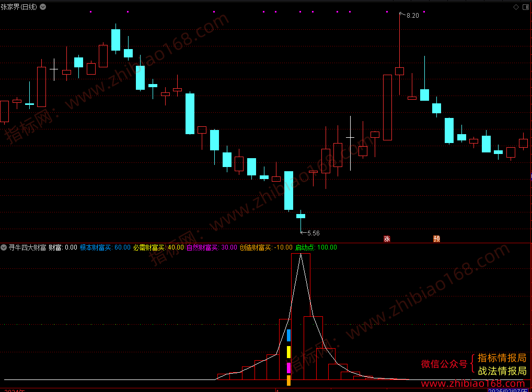532x392 pixels.
Task: Click the orange 创造财富买: -10.00 label
Action: click(x=266, y=247)
